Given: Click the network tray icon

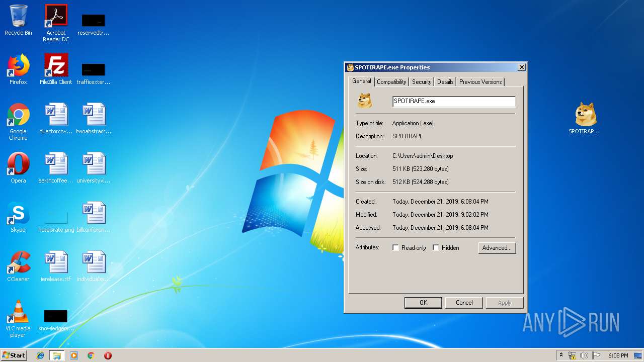Looking at the screenshot, I should pyautogui.click(x=572, y=355).
